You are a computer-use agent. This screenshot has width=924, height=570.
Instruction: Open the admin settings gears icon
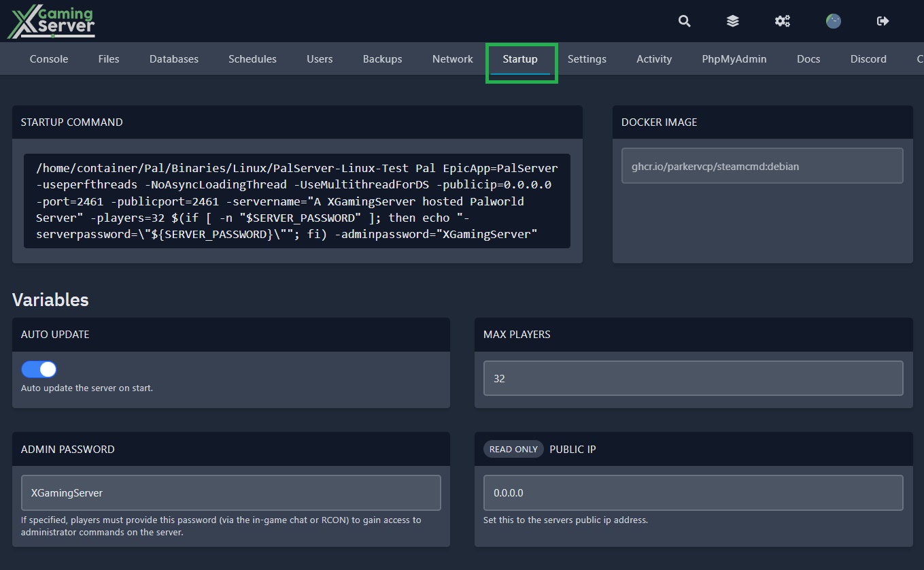click(x=782, y=21)
